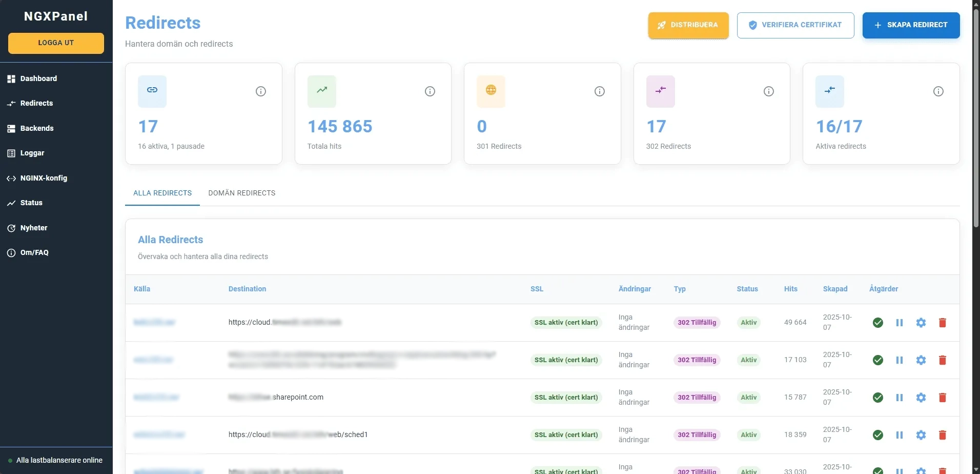Sort by the Skapad column header

tap(835, 289)
